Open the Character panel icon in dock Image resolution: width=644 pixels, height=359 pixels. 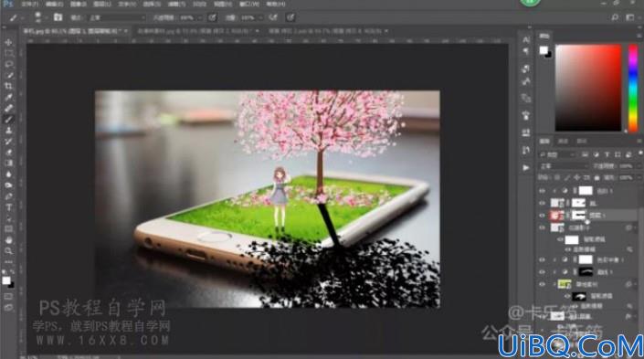pyautogui.click(x=526, y=40)
